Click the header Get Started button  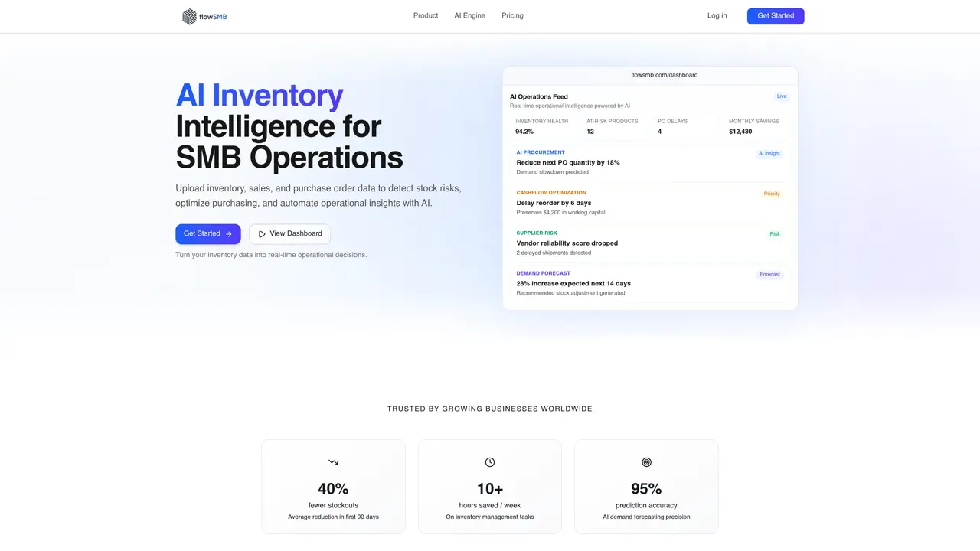(x=776, y=16)
